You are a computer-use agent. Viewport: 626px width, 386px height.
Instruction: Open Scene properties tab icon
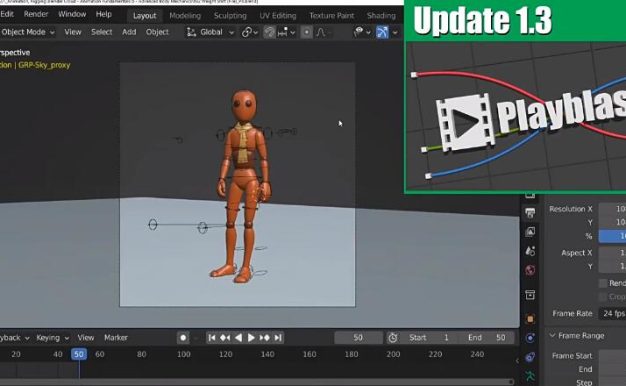pos(530,251)
